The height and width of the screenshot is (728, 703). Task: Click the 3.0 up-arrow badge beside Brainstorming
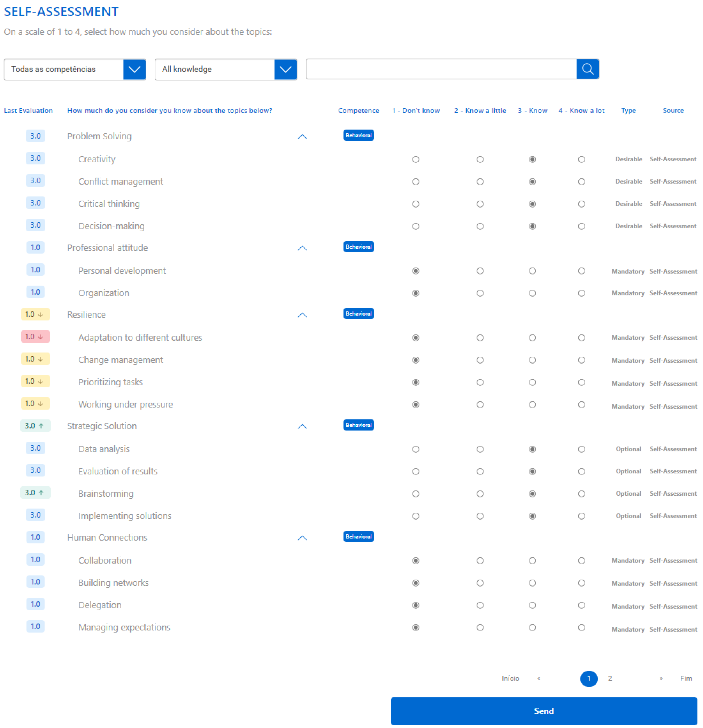pyautogui.click(x=35, y=493)
